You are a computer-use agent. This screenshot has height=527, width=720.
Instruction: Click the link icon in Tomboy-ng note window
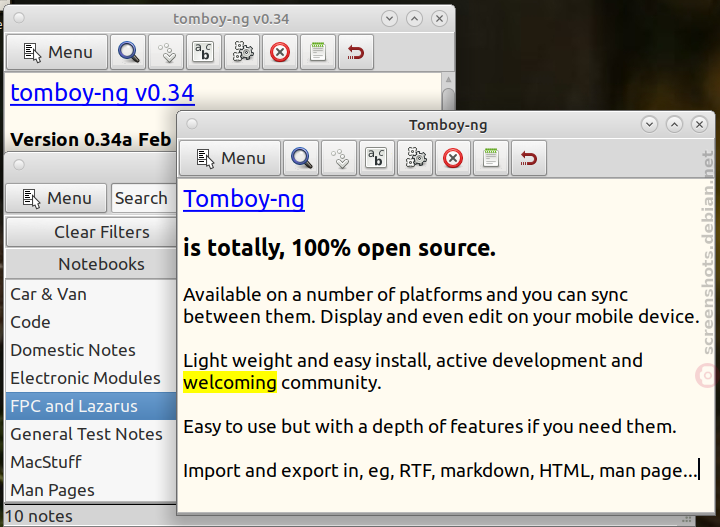coord(339,158)
